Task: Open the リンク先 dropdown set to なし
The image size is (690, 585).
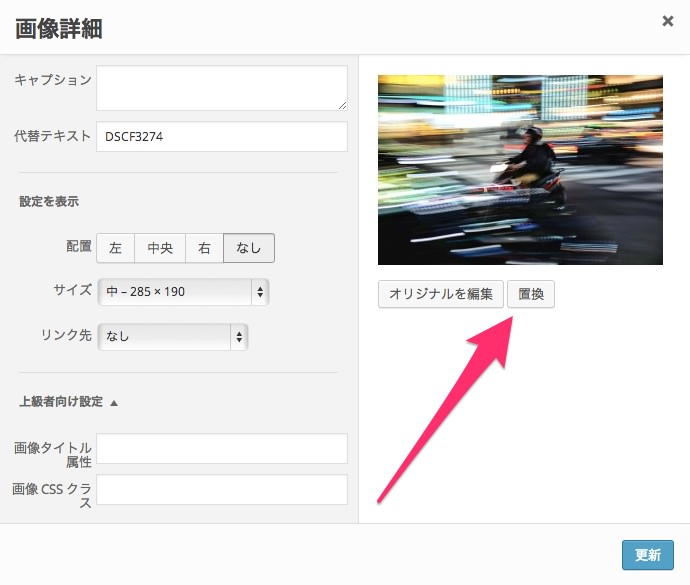Action: click(173, 337)
